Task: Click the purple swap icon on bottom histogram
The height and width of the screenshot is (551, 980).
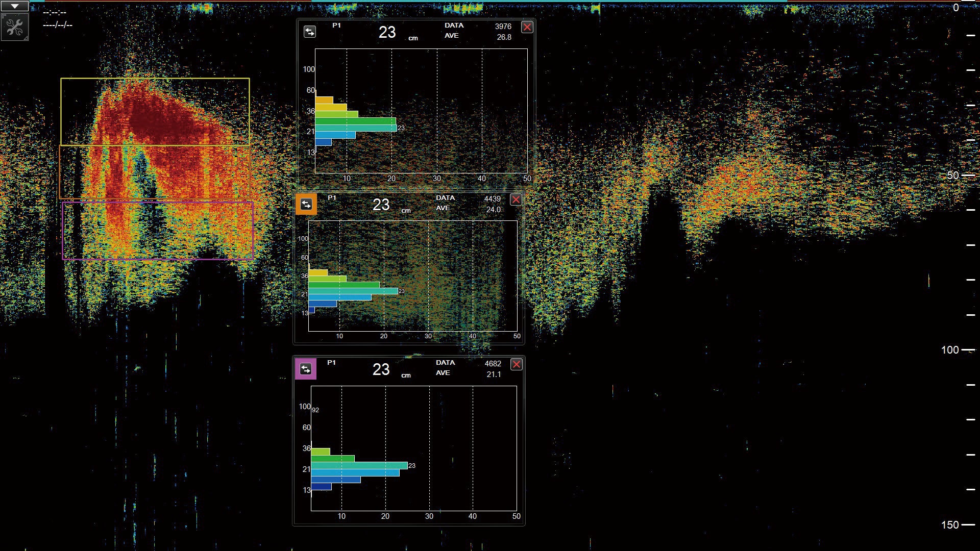Action: (305, 369)
